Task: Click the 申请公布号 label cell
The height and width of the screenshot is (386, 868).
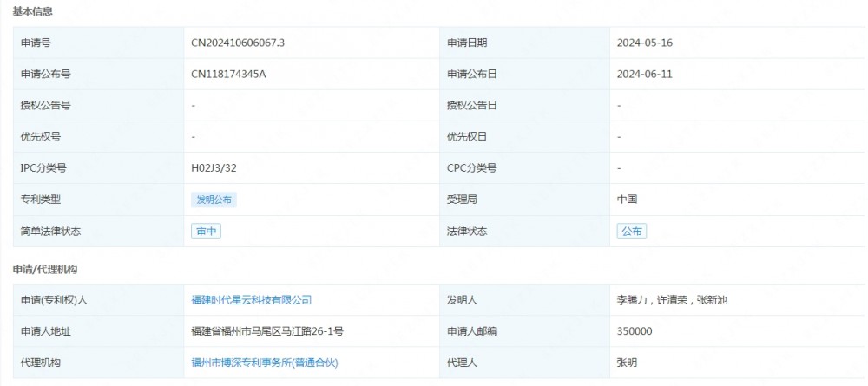Action: 99,74
